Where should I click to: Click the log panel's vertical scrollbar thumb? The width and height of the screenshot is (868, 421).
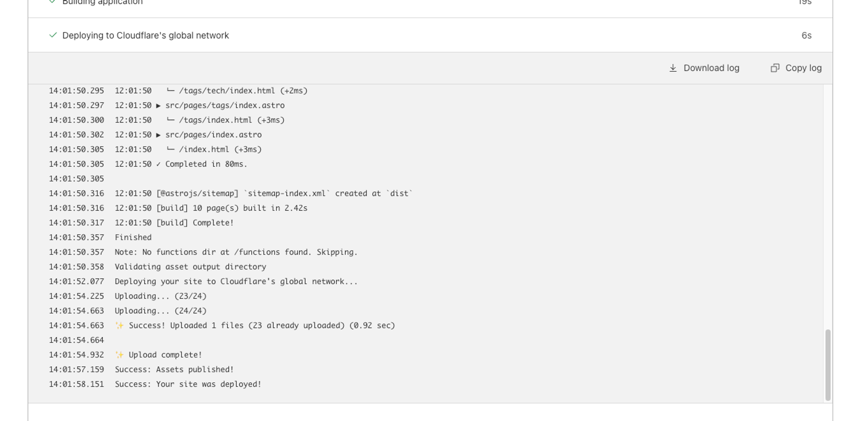(828, 365)
